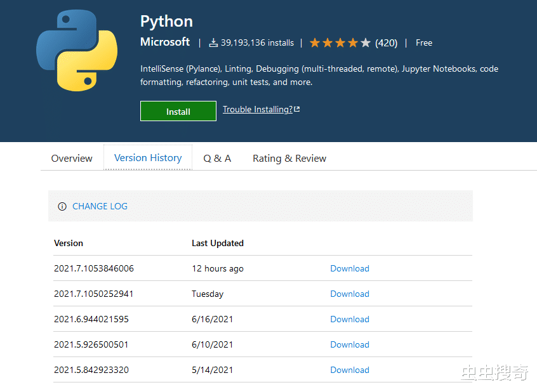537x392 pixels.
Task: Click the Python extension logo
Action: 77,50
